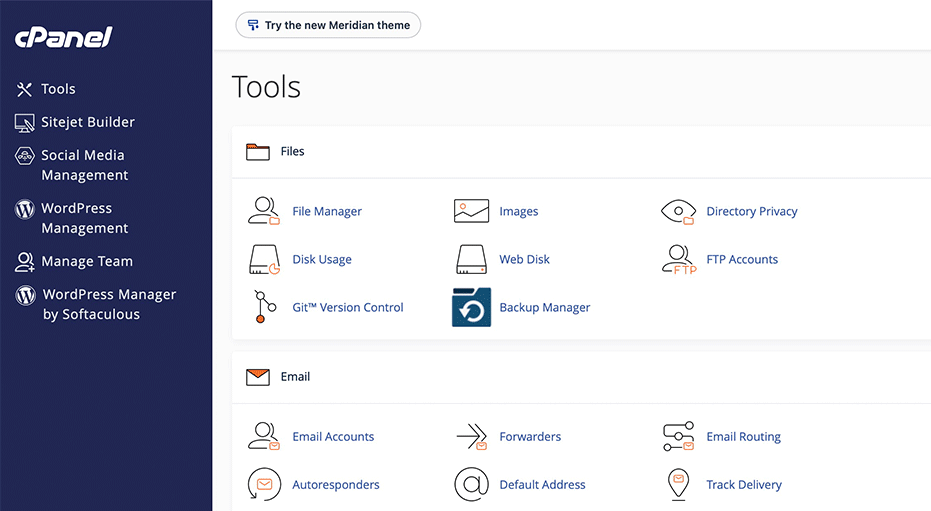Click the Images picture icon

point(471,211)
